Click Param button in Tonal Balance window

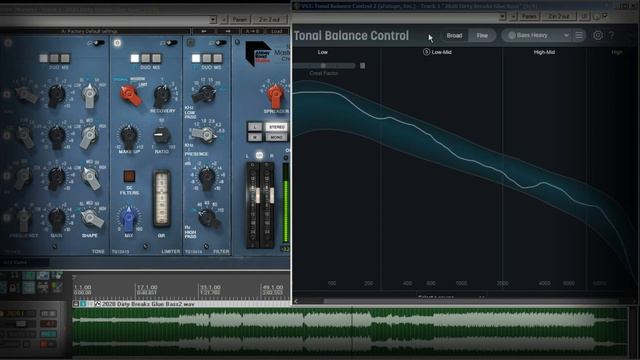[x=529, y=16]
